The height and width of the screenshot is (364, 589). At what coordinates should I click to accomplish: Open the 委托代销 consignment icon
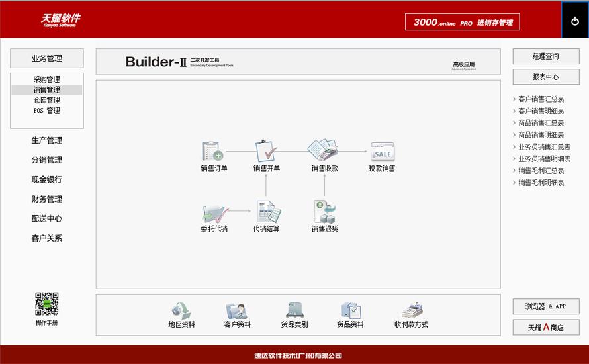point(214,213)
